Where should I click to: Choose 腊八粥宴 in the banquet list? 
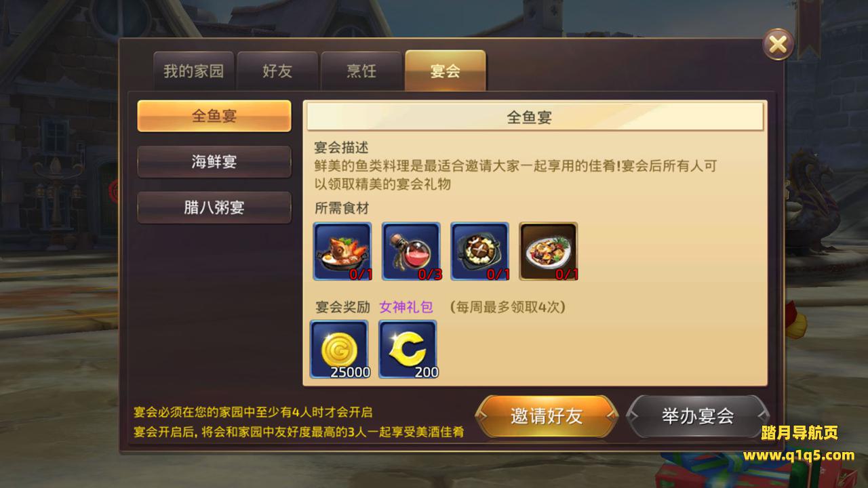click(x=214, y=207)
